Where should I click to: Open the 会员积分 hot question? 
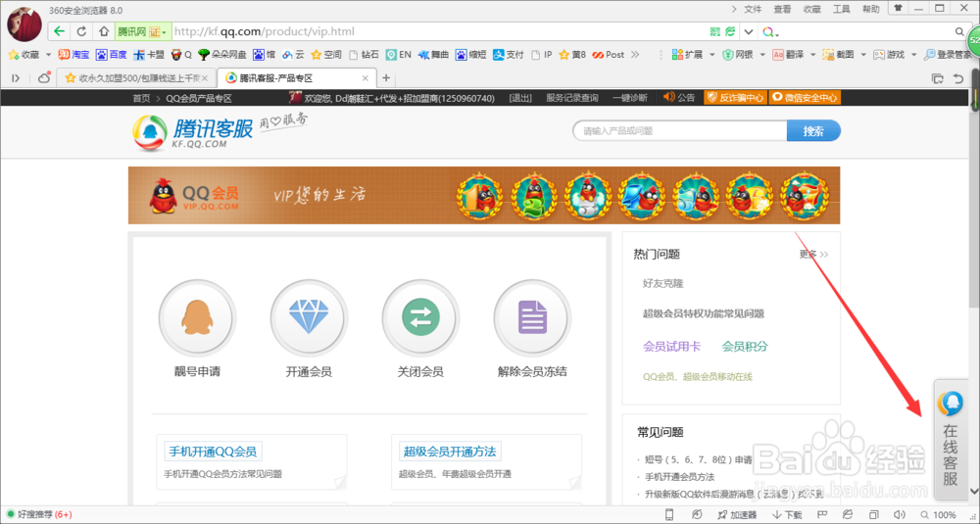click(x=745, y=346)
